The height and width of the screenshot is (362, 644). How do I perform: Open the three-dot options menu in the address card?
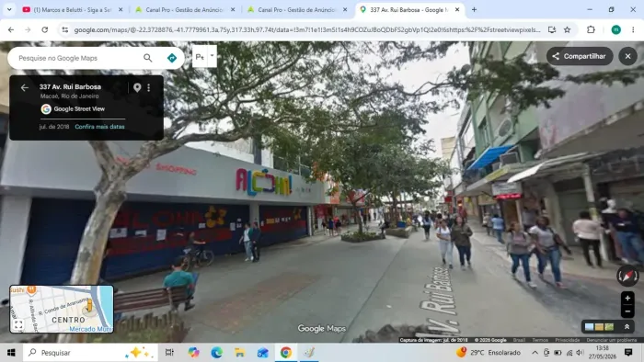[x=149, y=87]
